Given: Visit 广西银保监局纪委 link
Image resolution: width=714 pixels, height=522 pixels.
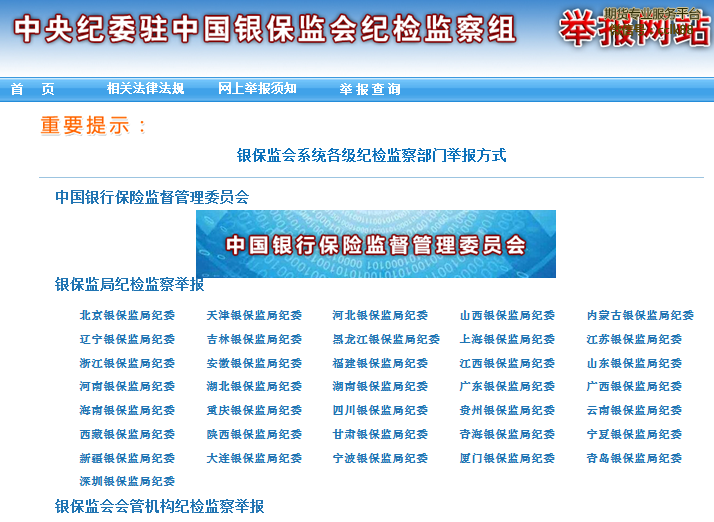Looking at the screenshot, I should tap(634, 387).
